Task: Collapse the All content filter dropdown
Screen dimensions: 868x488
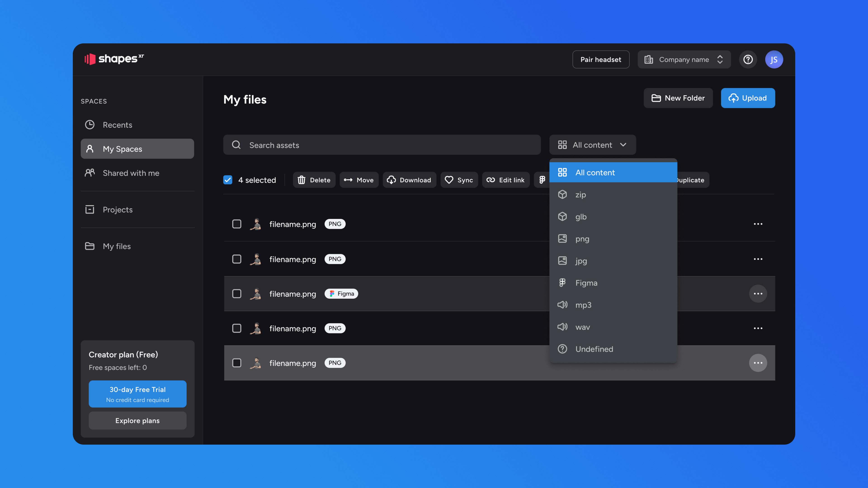Action: point(593,145)
